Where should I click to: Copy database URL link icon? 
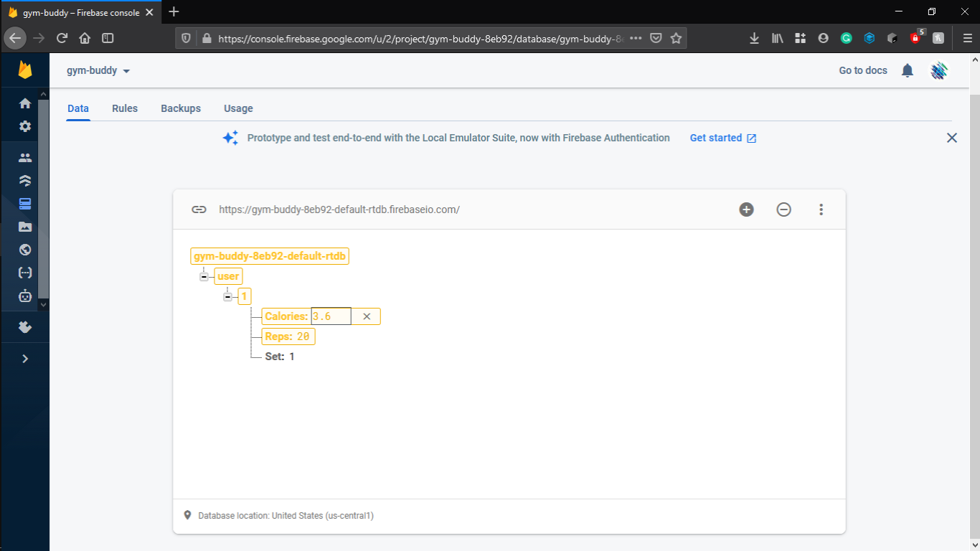click(x=199, y=209)
